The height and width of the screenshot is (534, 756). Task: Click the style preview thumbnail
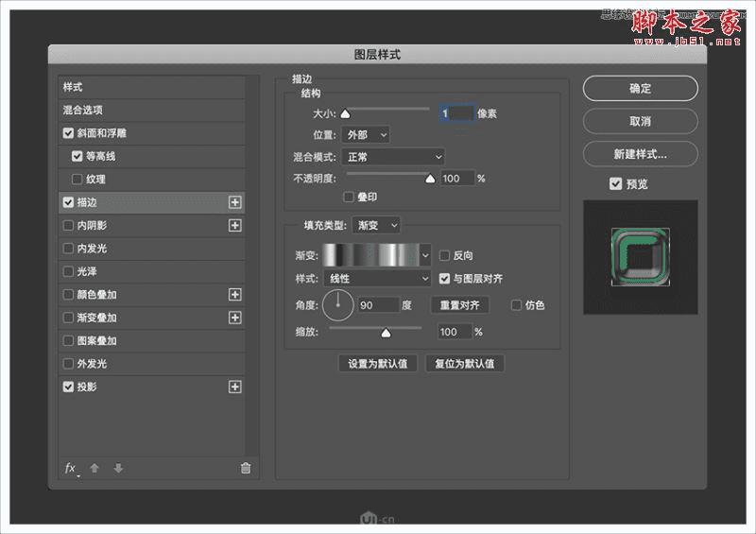(641, 257)
